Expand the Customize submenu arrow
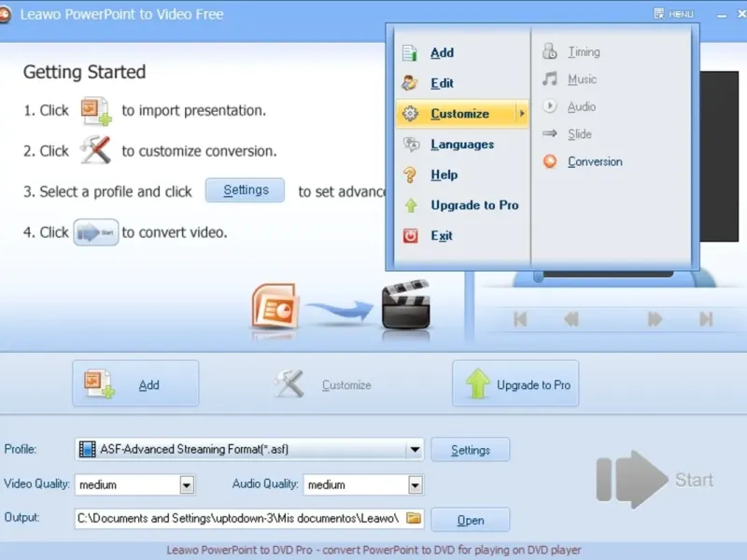 [x=522, y=113]
